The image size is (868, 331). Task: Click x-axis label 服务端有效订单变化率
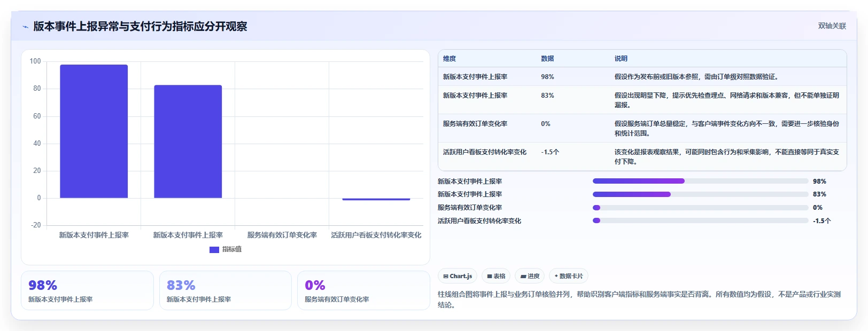[282, 235]
